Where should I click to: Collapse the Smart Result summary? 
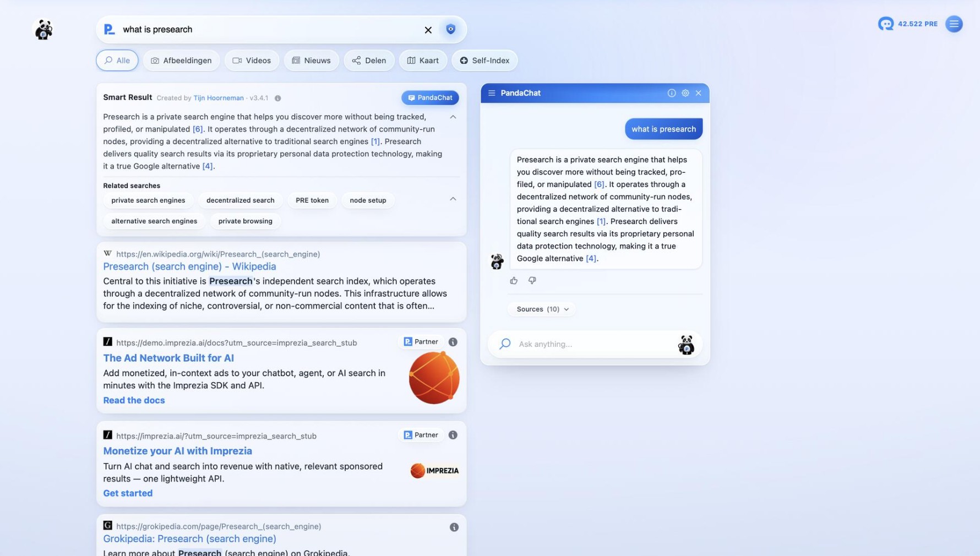point(453,117)
